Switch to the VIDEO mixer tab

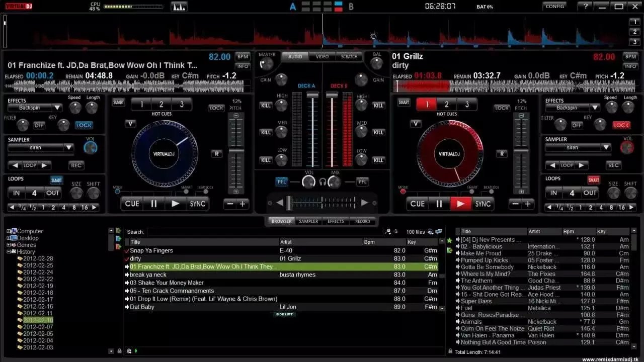coord(322,57)
